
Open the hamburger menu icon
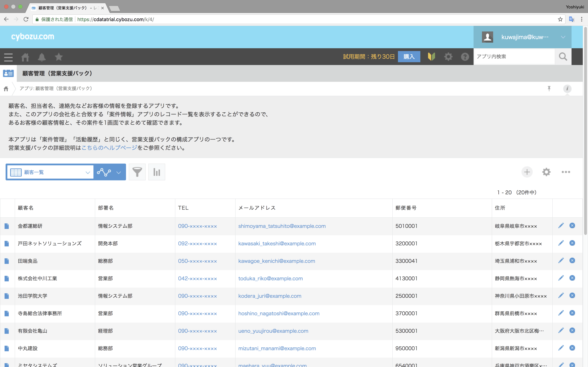click(8, 57)
